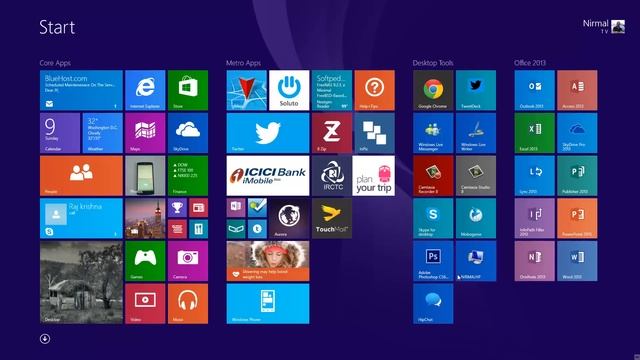Launch Outlook 2013 tile
Viewport: 640px width, 360px height.
(534, 90)
